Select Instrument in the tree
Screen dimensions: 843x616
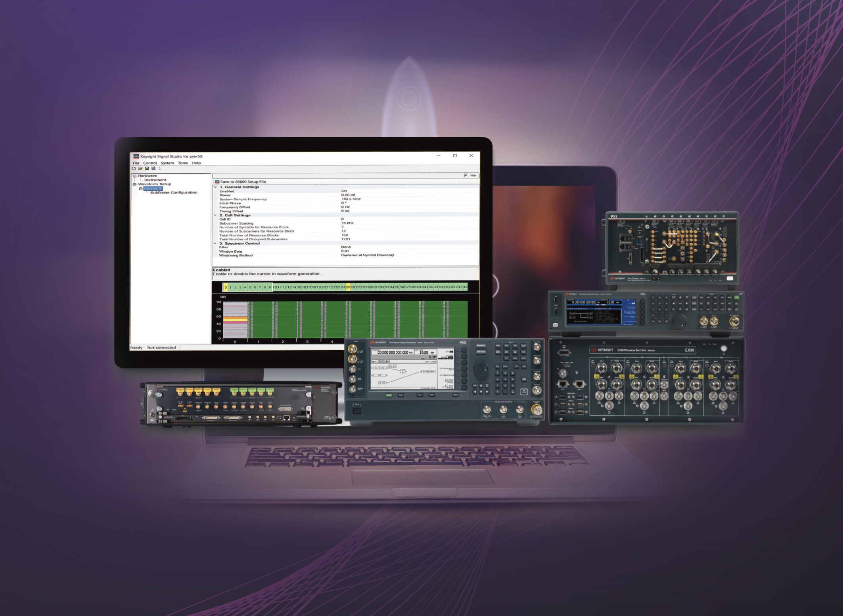[x=155, y=180]
